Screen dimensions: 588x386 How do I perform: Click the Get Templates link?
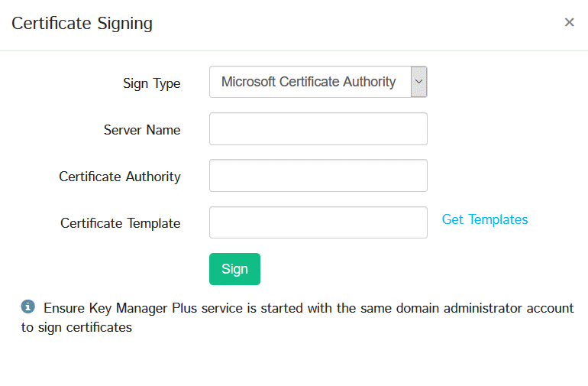click(x=485, y=219)
